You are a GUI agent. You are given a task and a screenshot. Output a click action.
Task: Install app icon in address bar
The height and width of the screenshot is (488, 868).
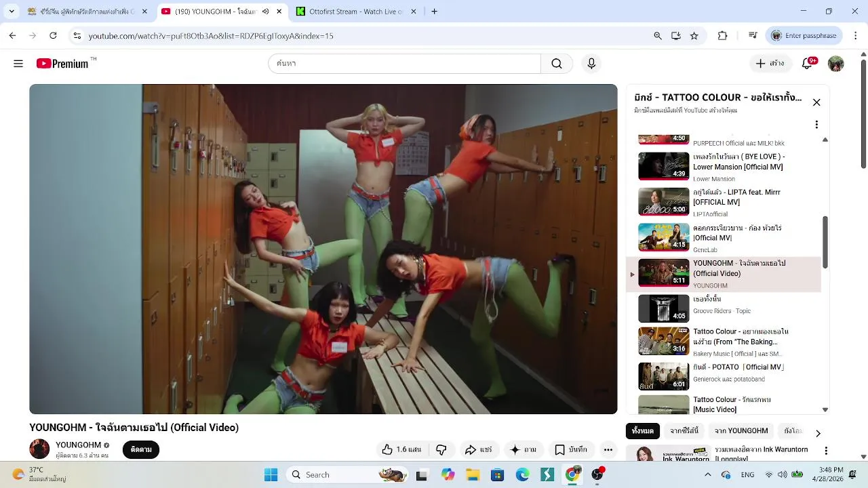click(675, 36)
